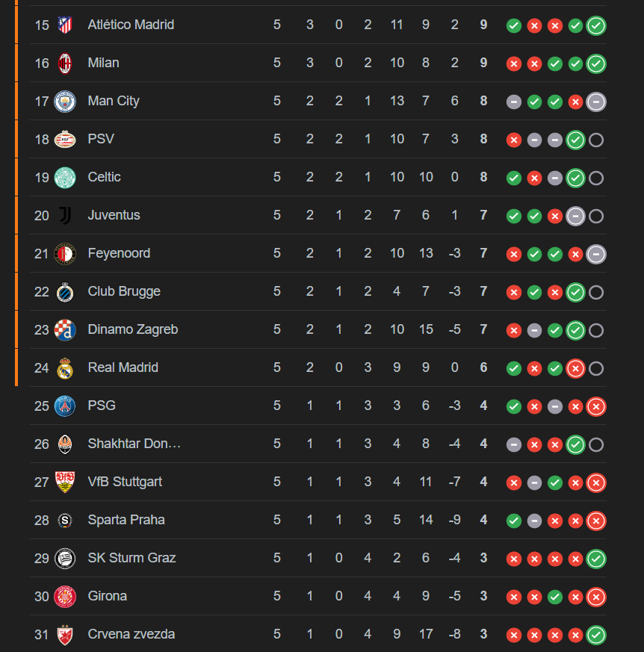This screenshot has width=644, height=652.
Task: Click the PSG club logo
Action: point(65,406)
